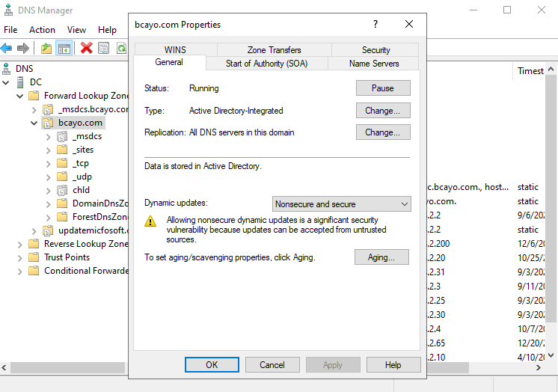Expand the _sites folder node
The image size is (558, 392).
(x=48, y=150)
